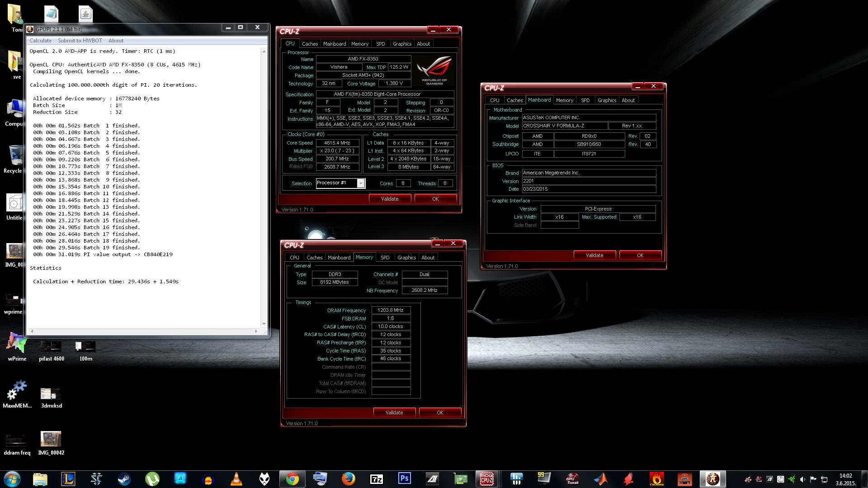Open SPD tab in Mainboard CPU-Z window
The height and width of the screenshot is (488, 868).
tap(585, 100)
